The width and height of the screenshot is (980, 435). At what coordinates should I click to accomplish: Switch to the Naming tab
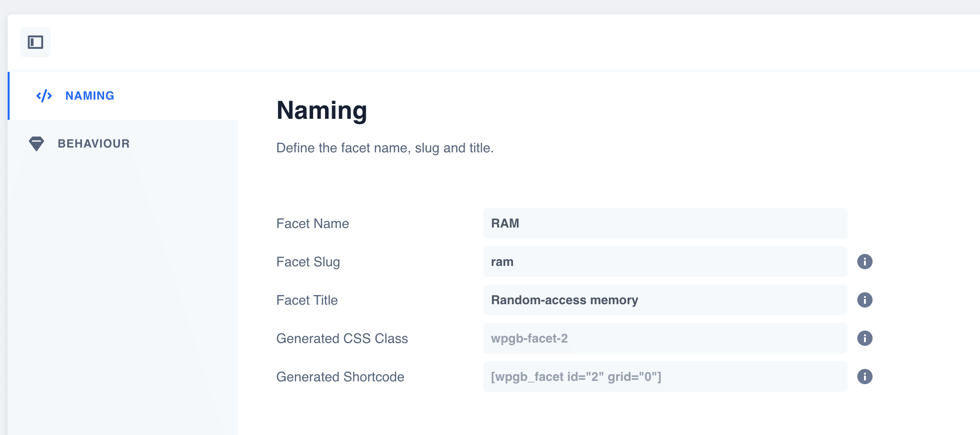[x=123, y=96]
